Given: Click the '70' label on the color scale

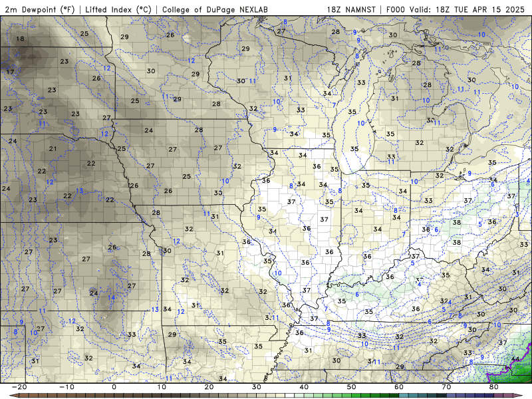Looking at the screenshot, I should coord(446,387).
